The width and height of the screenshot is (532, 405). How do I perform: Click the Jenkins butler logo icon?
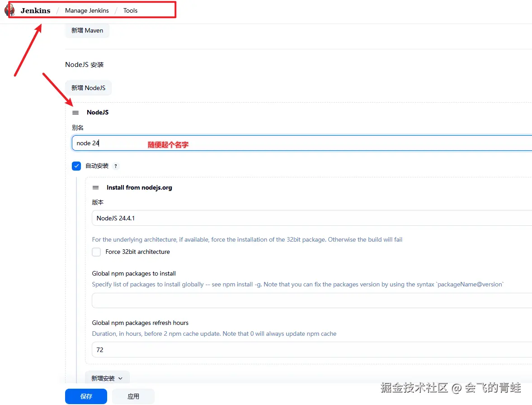9,10
